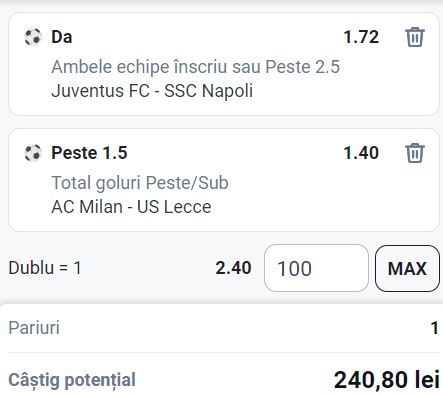The height and width of the screenshot is (395, 443).
Task: Select the Dublu = 1 bet type label
Action: tap(45, 268)
